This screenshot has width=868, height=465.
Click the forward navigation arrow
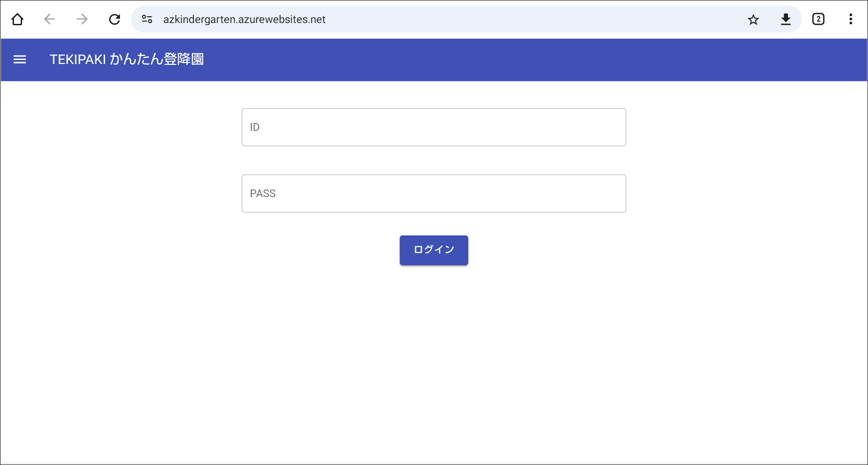tap(82, 19)
